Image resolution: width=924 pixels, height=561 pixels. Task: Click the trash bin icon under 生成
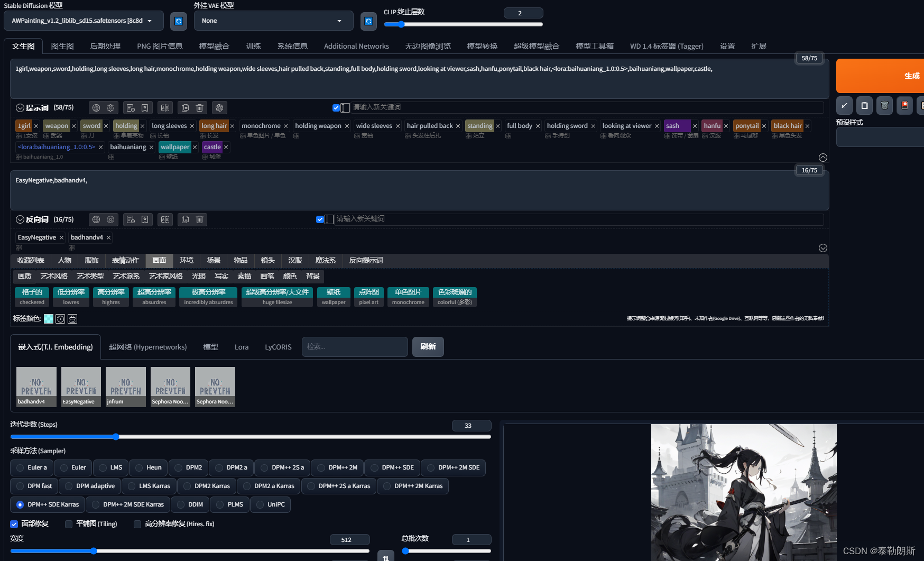(884, 106)
